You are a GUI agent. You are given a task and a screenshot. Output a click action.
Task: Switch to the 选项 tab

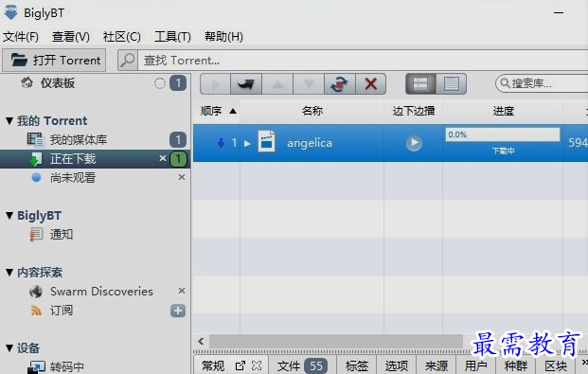pos(397,365)
